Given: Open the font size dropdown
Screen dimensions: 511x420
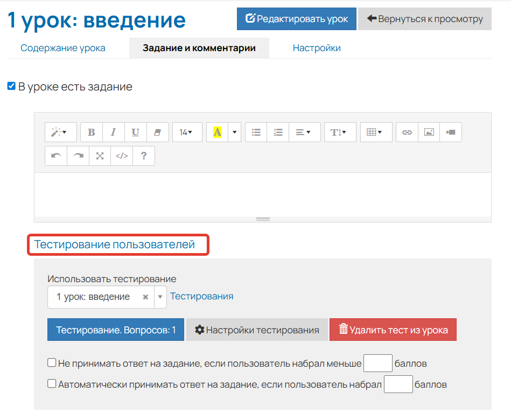Looking at the screenshot, I should (x=187, y=132).
